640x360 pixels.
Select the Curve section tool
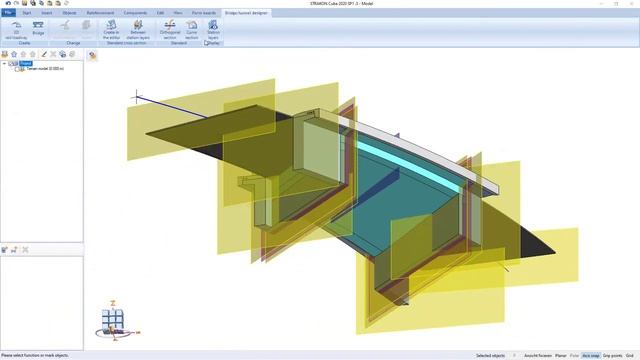coord(191,29)
